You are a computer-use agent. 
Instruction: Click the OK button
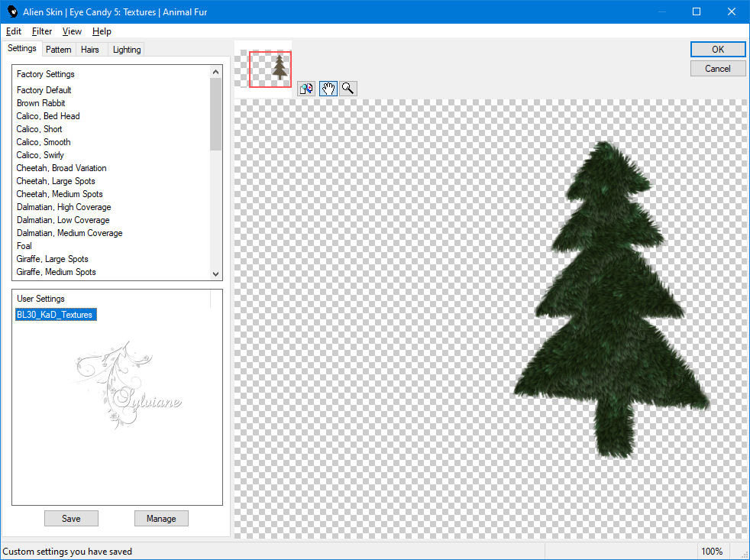click(x=717, y=50)
